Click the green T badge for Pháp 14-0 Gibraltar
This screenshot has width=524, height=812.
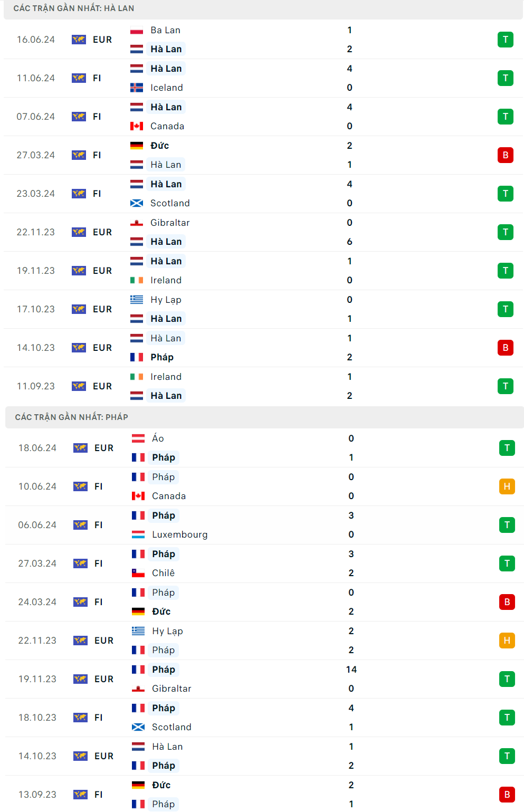click(507, 679)
